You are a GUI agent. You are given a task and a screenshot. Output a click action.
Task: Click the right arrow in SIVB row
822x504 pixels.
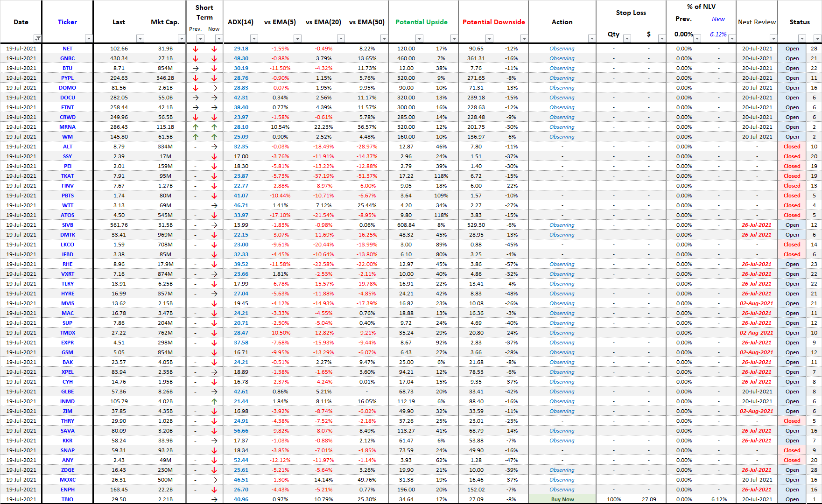point(214,225)
